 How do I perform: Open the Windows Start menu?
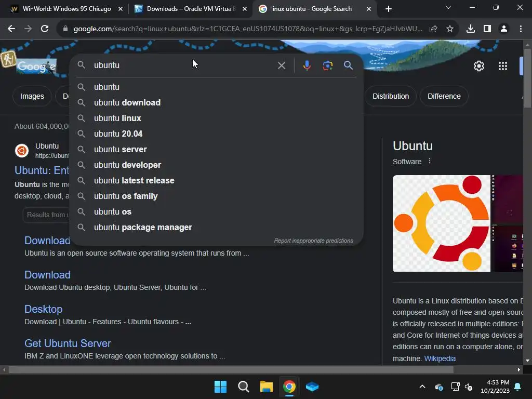point(220,387)
